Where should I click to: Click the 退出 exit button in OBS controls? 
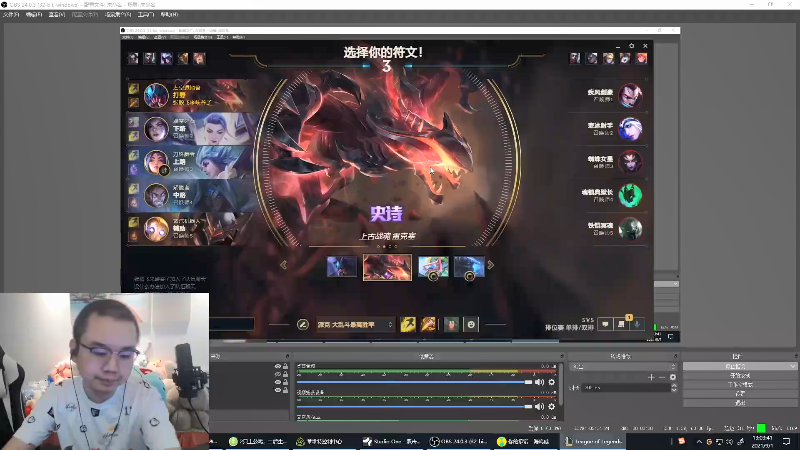point(740,403)
